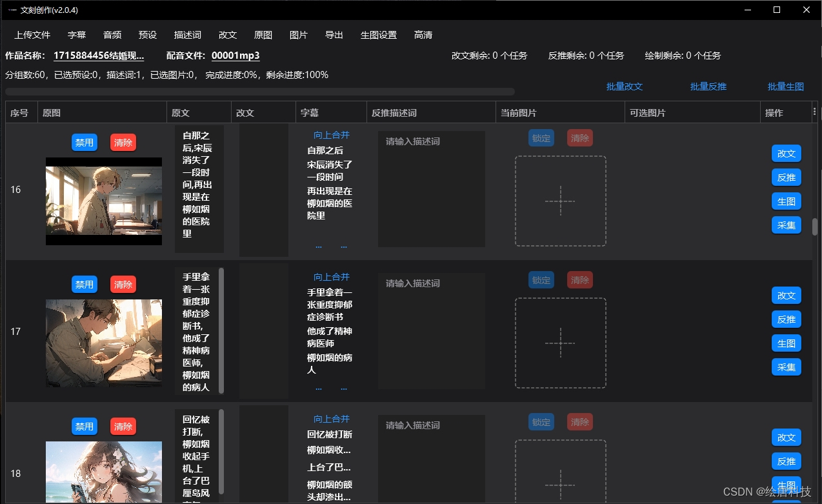822x504 pixels.
Task: Clear row 17's original image with 清除
Action: [x=123, y=284]
